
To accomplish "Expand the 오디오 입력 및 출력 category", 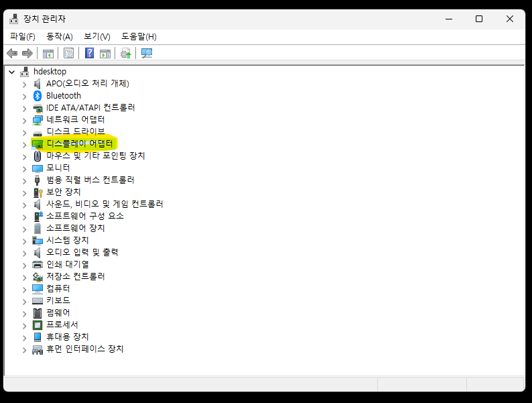I will pos(24,253).
